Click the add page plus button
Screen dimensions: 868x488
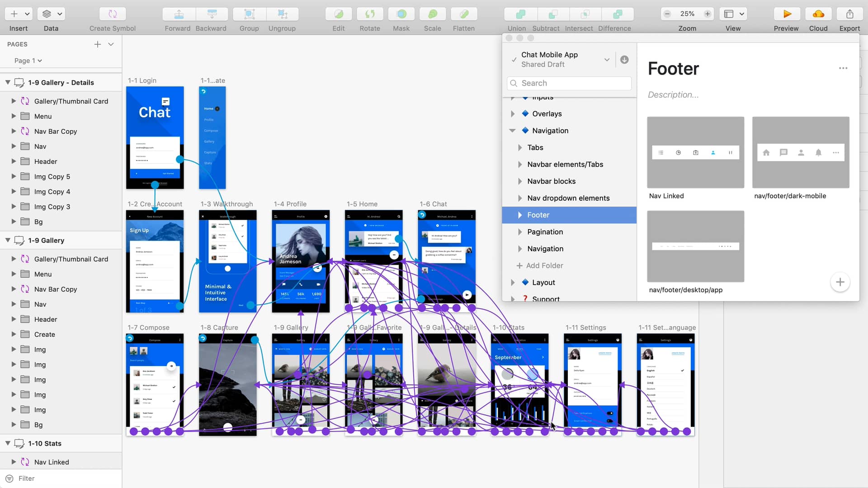click(98, 44)
